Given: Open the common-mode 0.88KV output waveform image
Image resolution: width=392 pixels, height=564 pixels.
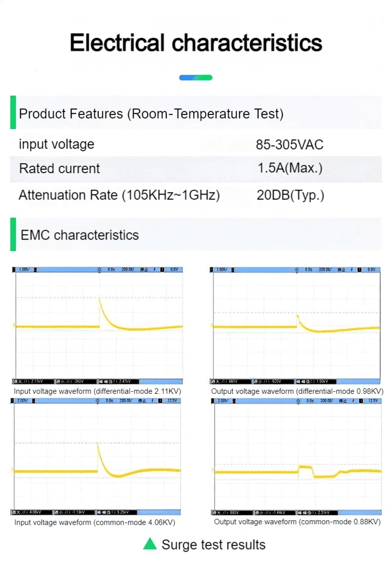Looking at the screenshot, I should (x=296, y=457).
